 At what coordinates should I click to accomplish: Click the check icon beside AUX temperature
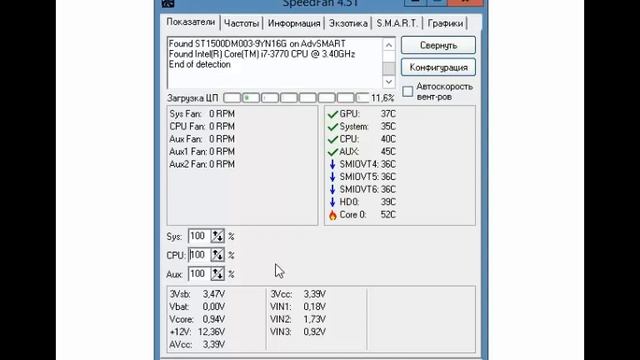point(333,152)
